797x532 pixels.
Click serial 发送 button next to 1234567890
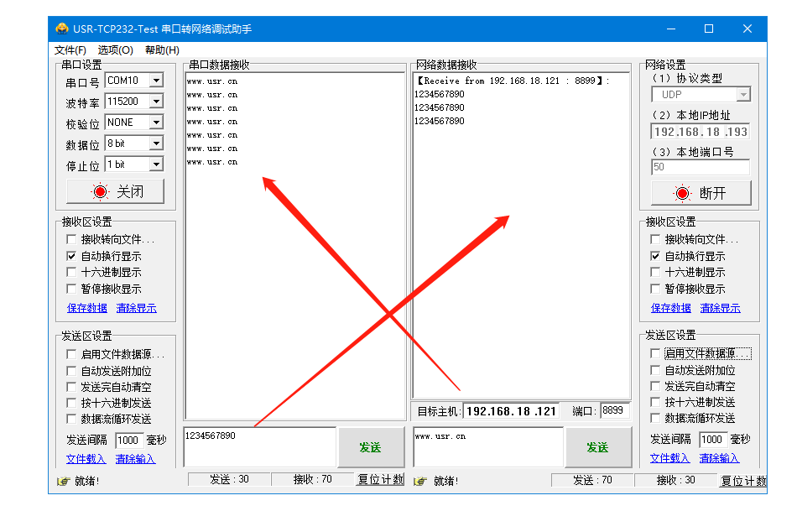pyautogui.click(x=371, y=447)
